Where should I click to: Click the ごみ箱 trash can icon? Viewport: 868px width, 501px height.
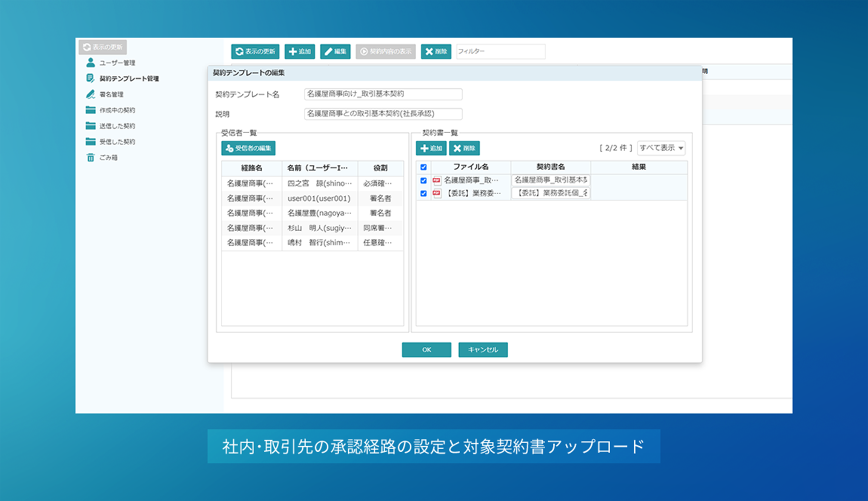91,157
